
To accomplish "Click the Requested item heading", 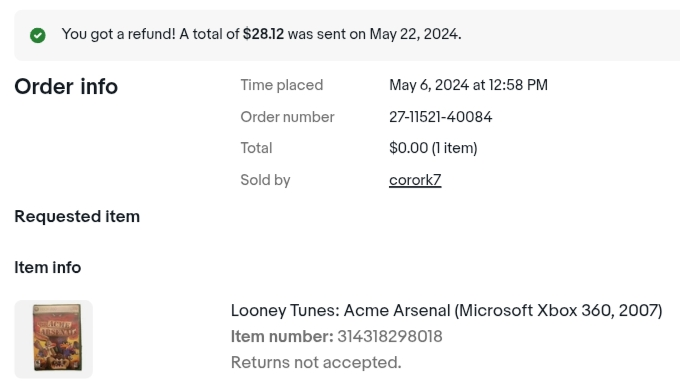I will coord(77,216).
